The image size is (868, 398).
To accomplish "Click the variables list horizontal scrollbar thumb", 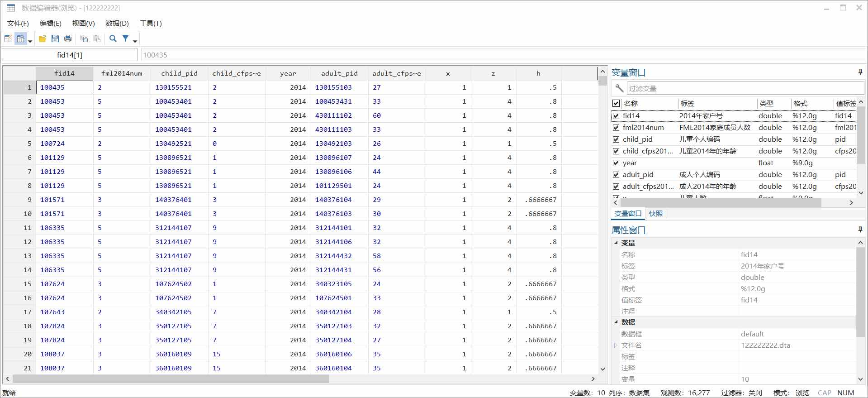I will click(x=720, y=203).
